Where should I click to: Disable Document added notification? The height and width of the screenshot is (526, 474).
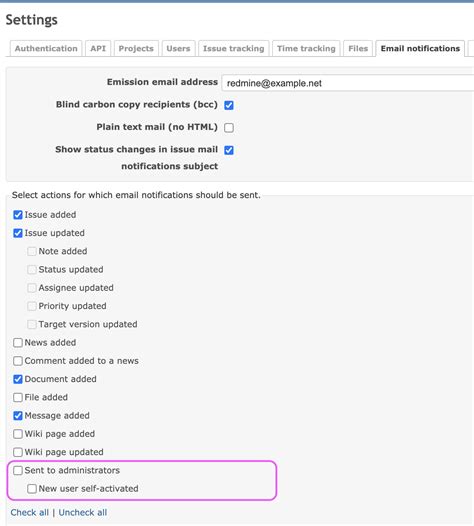click(18, 379)
